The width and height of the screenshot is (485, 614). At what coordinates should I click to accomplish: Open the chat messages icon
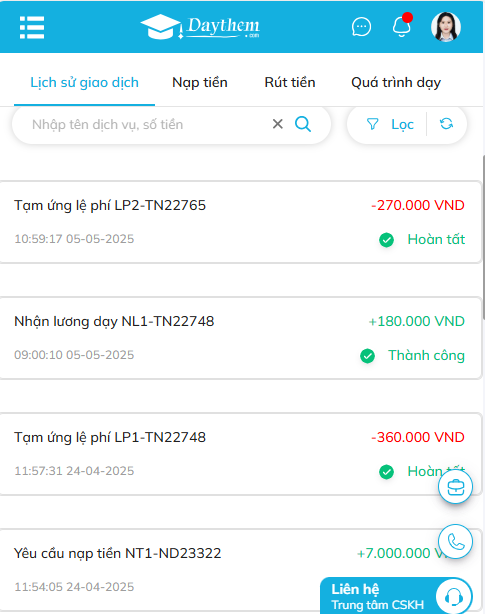361,27
